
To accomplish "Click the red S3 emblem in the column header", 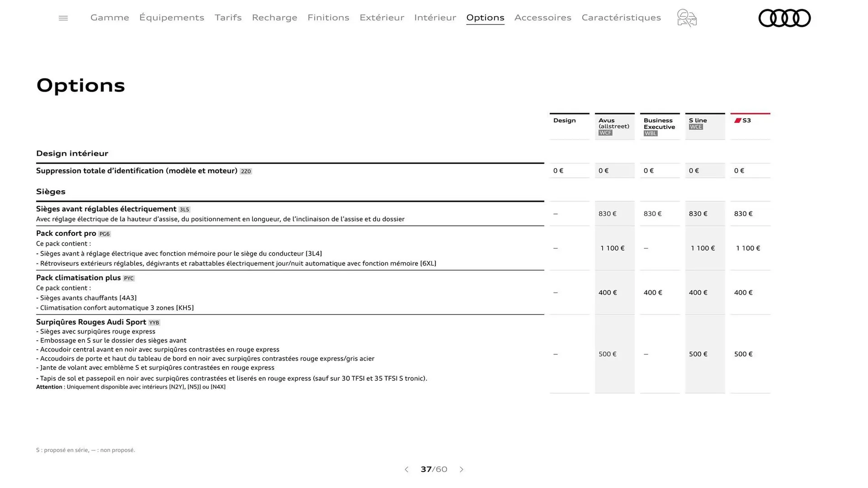I will [738, 120].
